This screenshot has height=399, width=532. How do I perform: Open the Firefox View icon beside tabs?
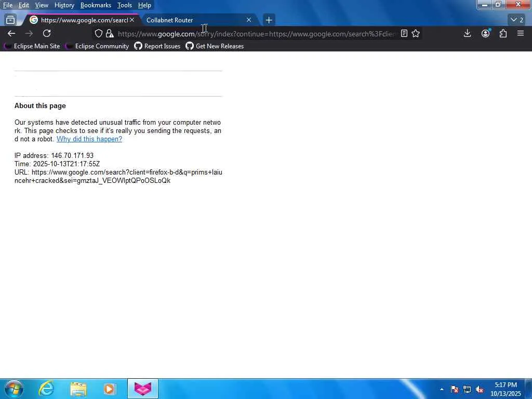10,20
